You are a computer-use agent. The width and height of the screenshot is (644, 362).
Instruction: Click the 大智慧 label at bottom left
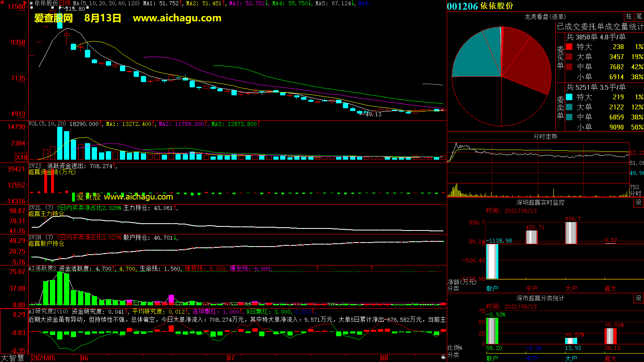[x=12, y=358]
